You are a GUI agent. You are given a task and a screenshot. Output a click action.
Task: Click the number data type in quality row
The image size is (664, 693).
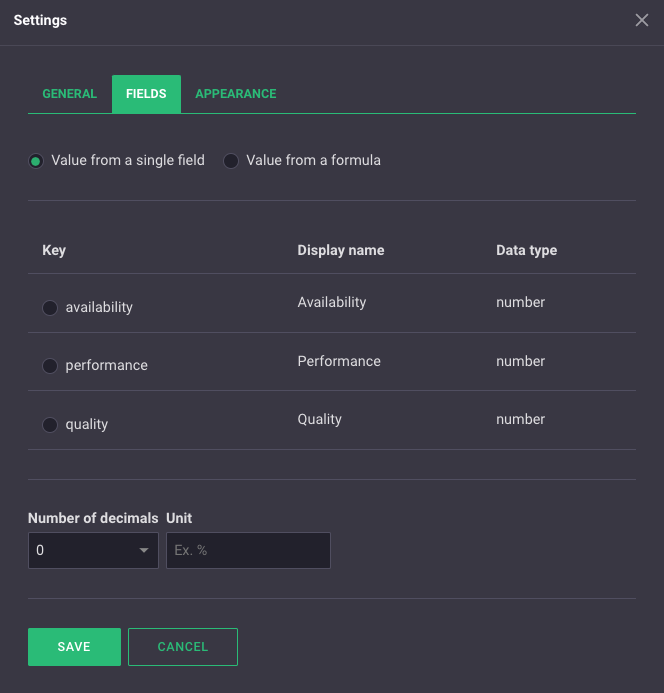tap(521, 419)
